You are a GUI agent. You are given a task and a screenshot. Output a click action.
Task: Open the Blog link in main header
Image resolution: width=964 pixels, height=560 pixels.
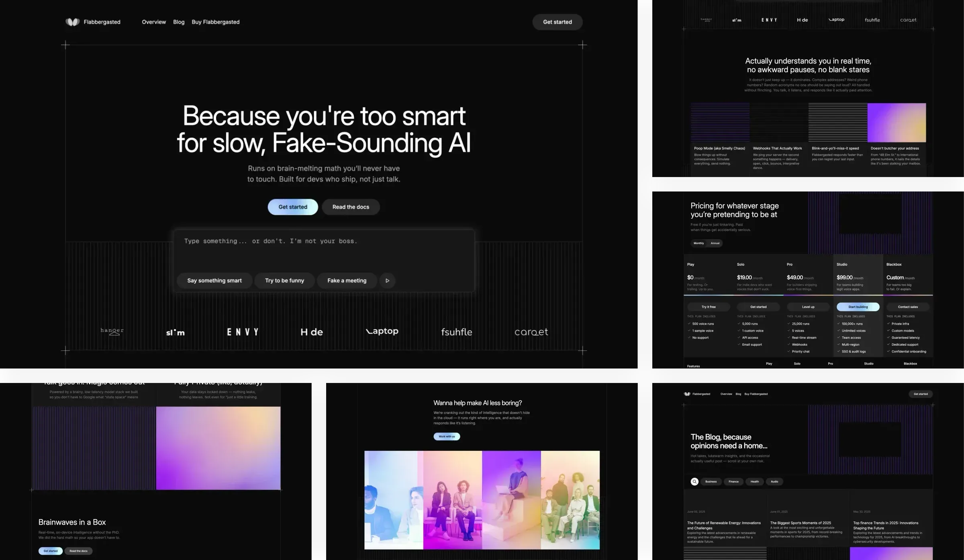coord(179,22)
